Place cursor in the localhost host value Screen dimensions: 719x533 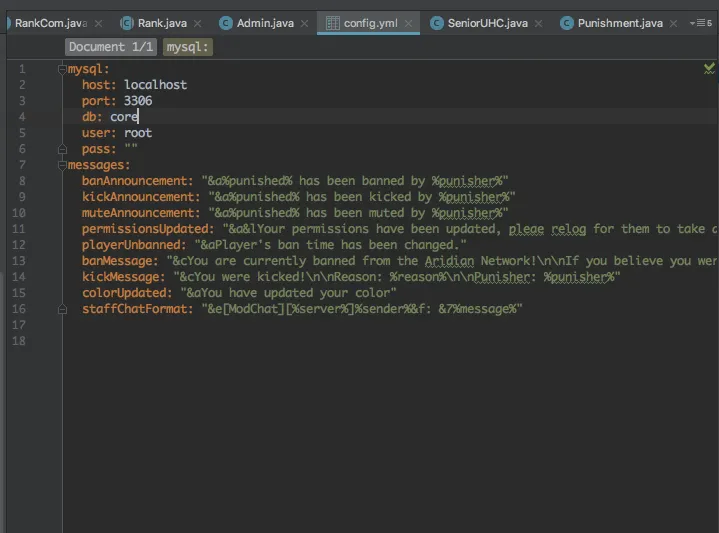[155, 85]
